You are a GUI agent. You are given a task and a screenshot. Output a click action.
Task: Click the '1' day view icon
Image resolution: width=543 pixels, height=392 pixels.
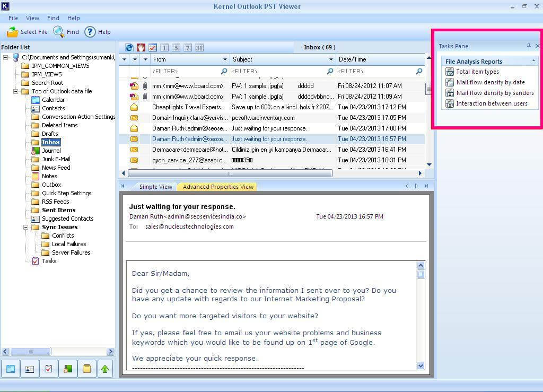click(164, 47)
